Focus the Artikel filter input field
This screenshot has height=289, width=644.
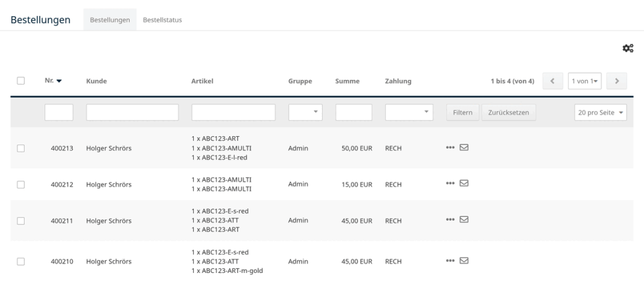click(x=233, y=112)
